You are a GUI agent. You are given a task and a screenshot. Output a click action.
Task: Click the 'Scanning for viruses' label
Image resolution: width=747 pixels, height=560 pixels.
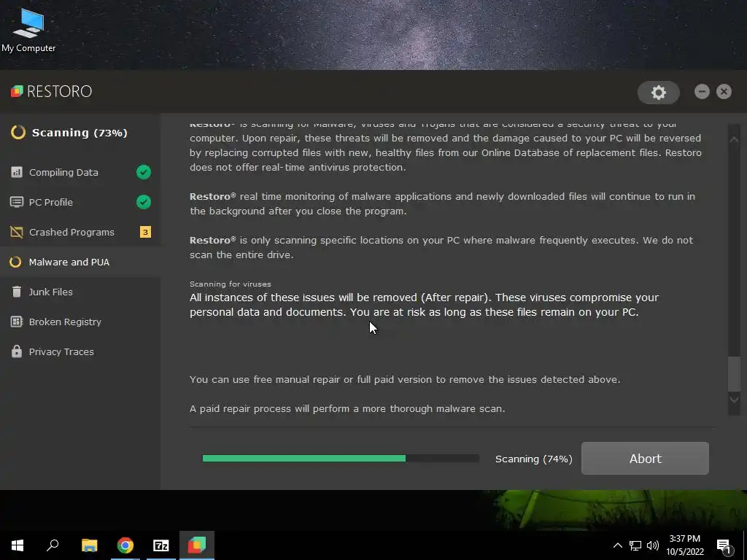[x=230, y=284]
